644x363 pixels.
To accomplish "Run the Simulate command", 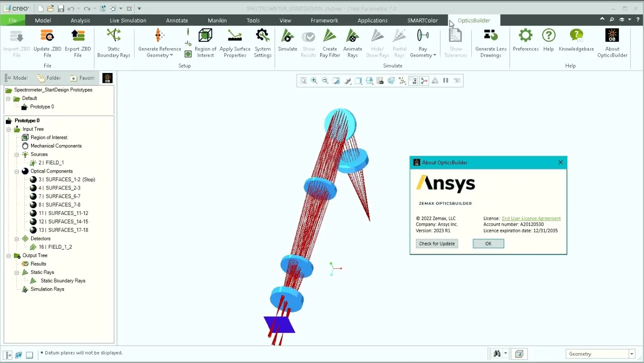I will pos(287,40).
